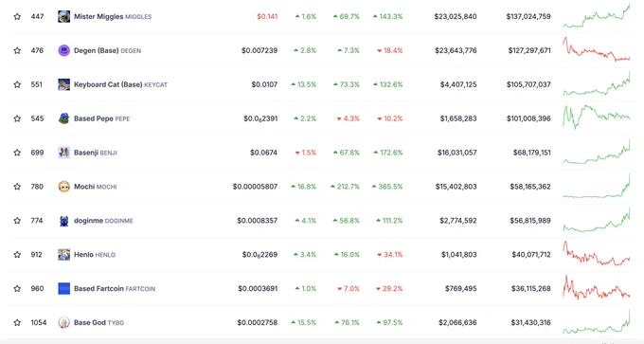Select Degen market cap $127,297,671
Image resolution: width=644 pixels, height=344 pixels.
click(x=529, y=50)
